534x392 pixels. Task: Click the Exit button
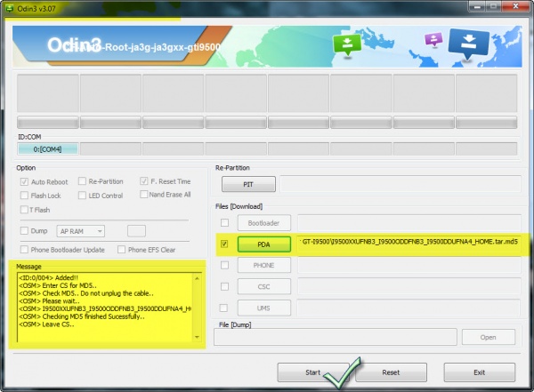(x=479, y=372)
